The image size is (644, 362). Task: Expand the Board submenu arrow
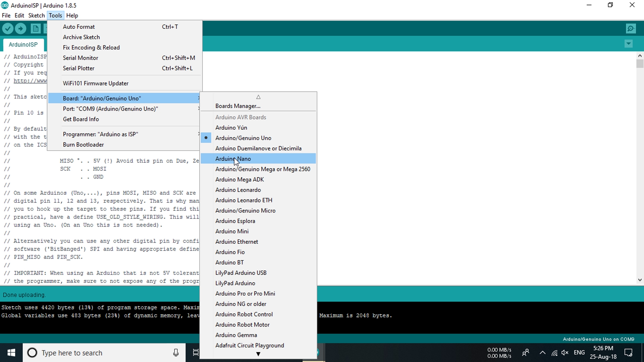199,98
